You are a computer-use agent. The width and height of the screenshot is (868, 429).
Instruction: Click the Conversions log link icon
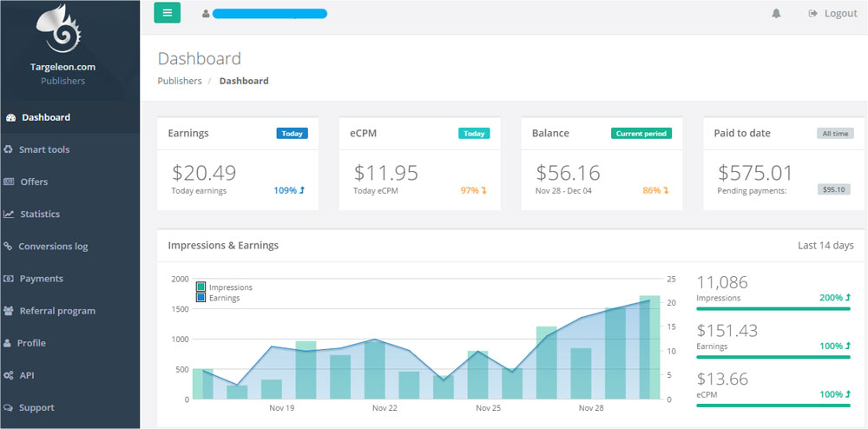[x=8, y=247]
